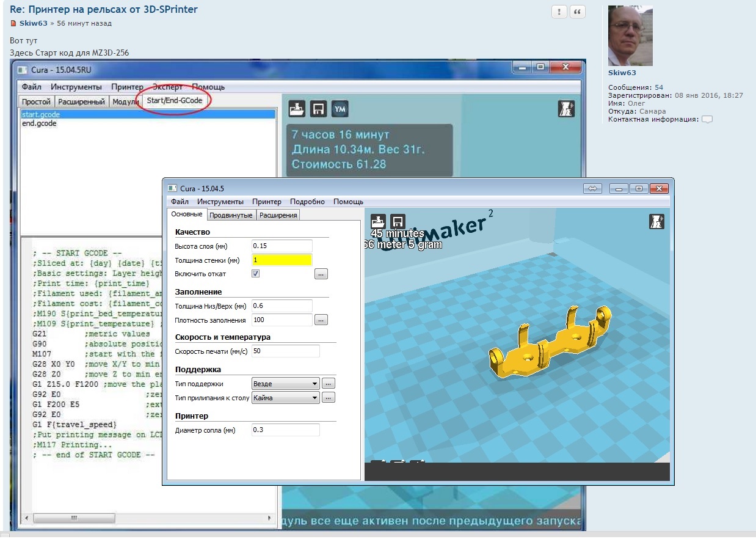Switch to the 'Продвинутые' tab

[231, 215]
